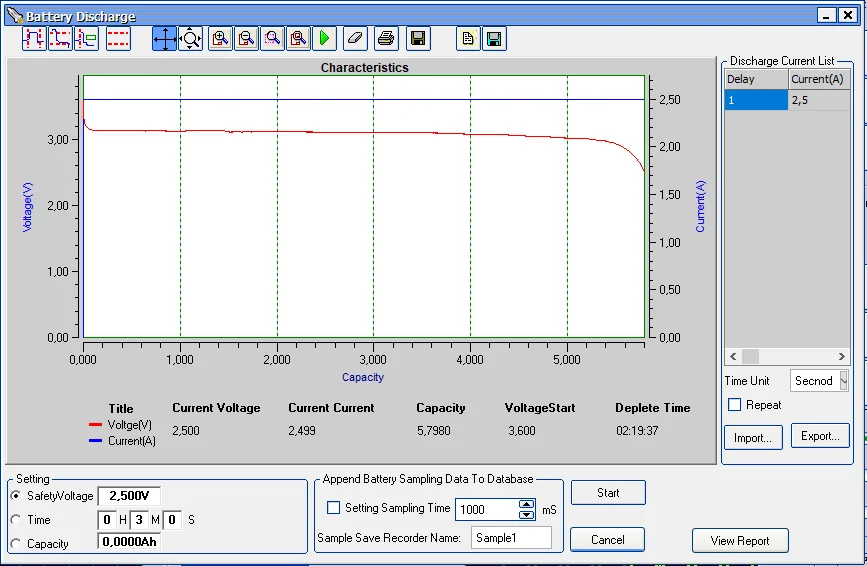
Task: Click the new document icon with sparkle
Action: point(468,39)
